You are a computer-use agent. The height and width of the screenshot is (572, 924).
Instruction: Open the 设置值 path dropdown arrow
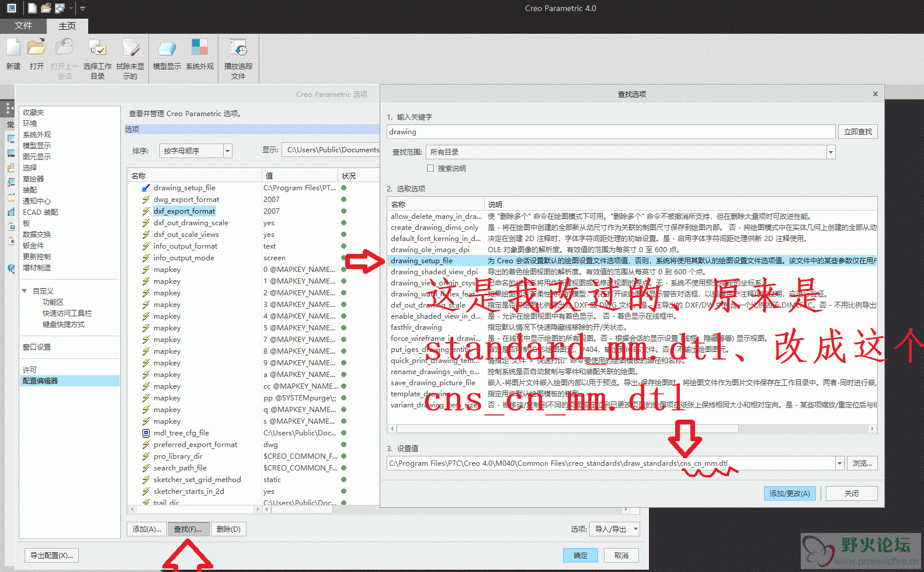tap(839, 463)
